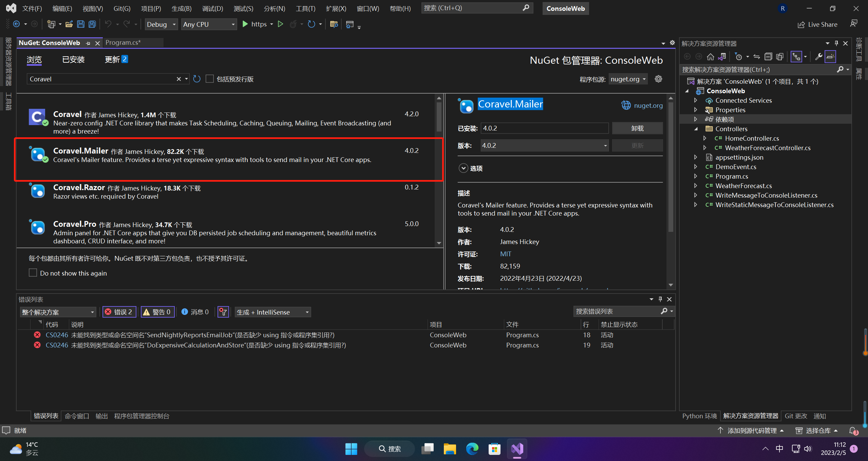Click the 卸载 button to uninstall Coravel.Mailer
Screen dimensions: 868x461
[x=637, y=128]
